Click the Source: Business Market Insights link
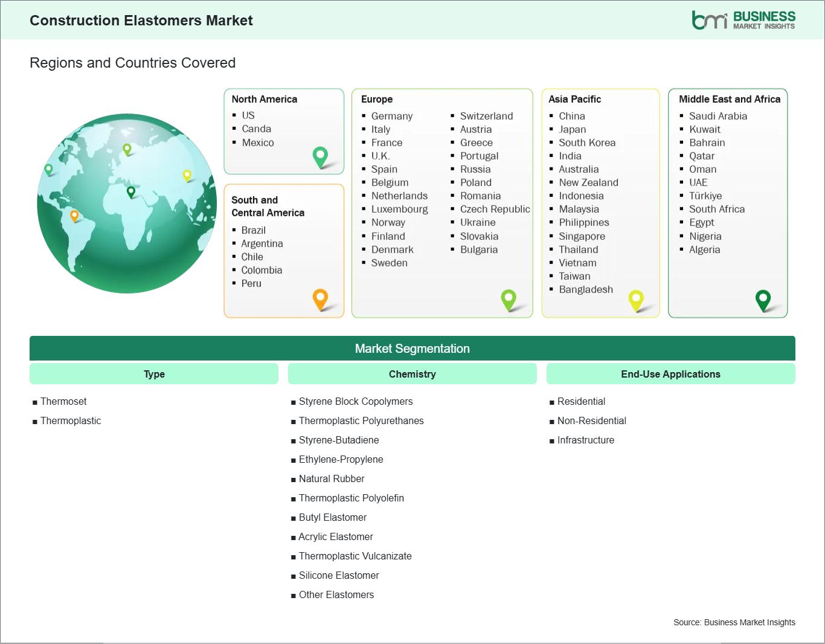825x644 pixels. (x=734, y=622)
